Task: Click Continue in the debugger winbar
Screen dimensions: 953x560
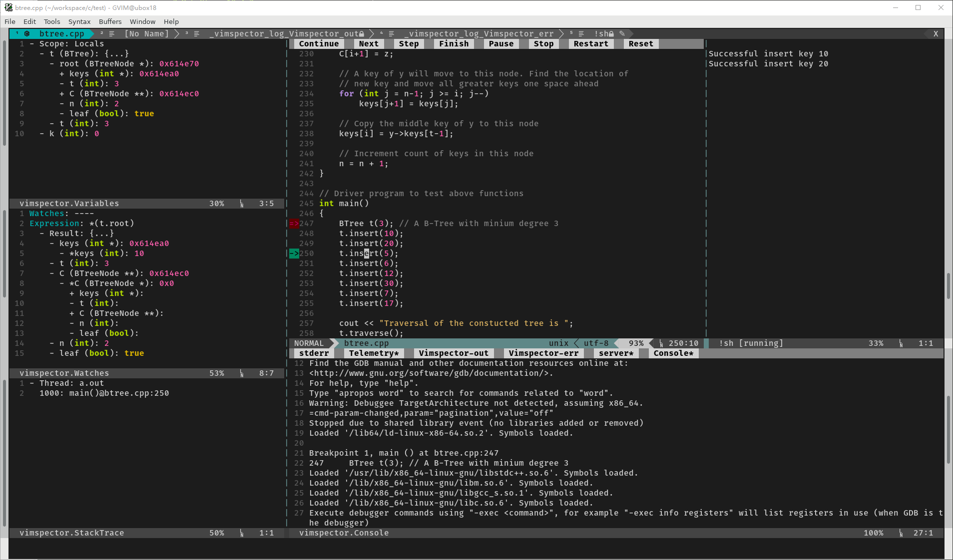Action: (x=319, y=44)
